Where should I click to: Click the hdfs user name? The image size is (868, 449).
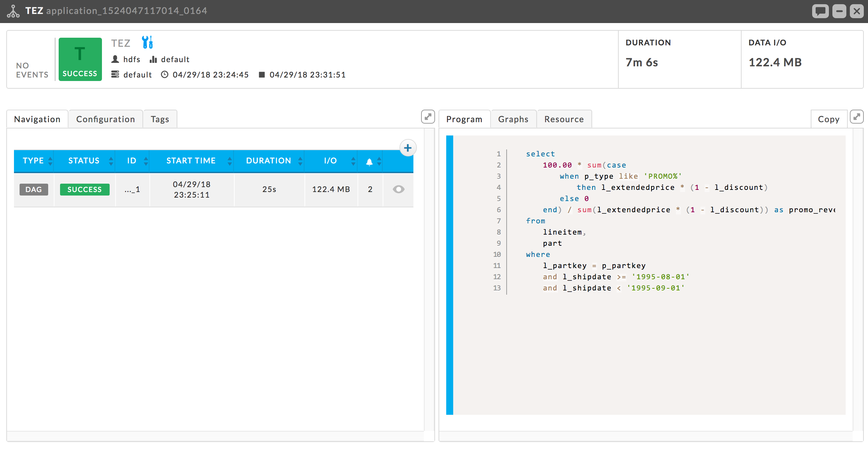point(132,59)
